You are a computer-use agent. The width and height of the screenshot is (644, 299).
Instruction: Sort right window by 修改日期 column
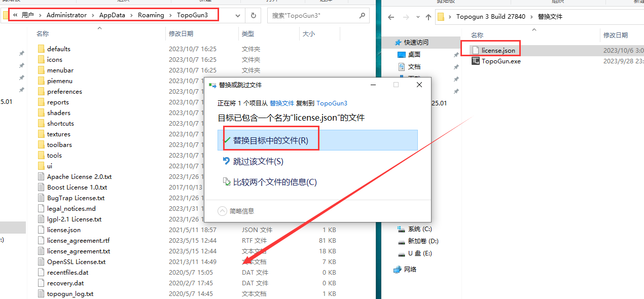click(616, 35)
